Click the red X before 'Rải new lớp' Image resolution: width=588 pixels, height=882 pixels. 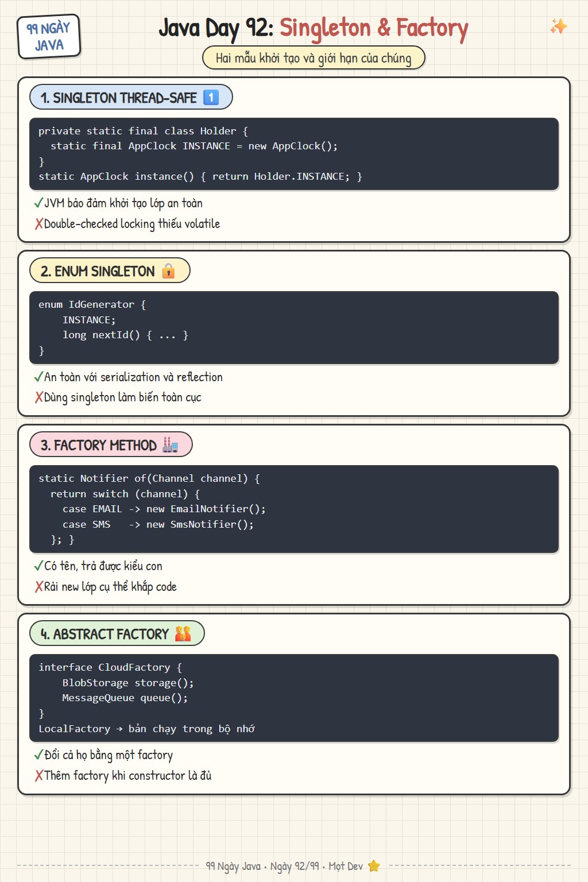[39, 587]
